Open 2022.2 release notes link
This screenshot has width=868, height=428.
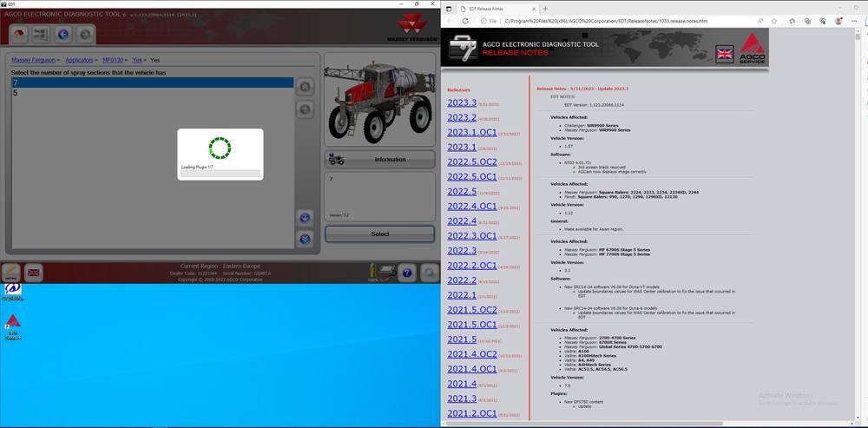pos(462,280)
